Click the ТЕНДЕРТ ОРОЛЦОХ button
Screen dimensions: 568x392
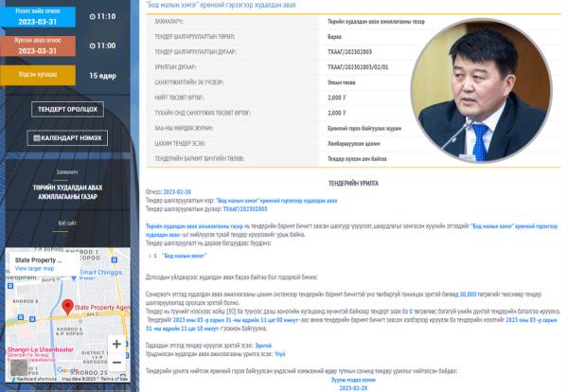pyautogui.click(x=67, y=109)
